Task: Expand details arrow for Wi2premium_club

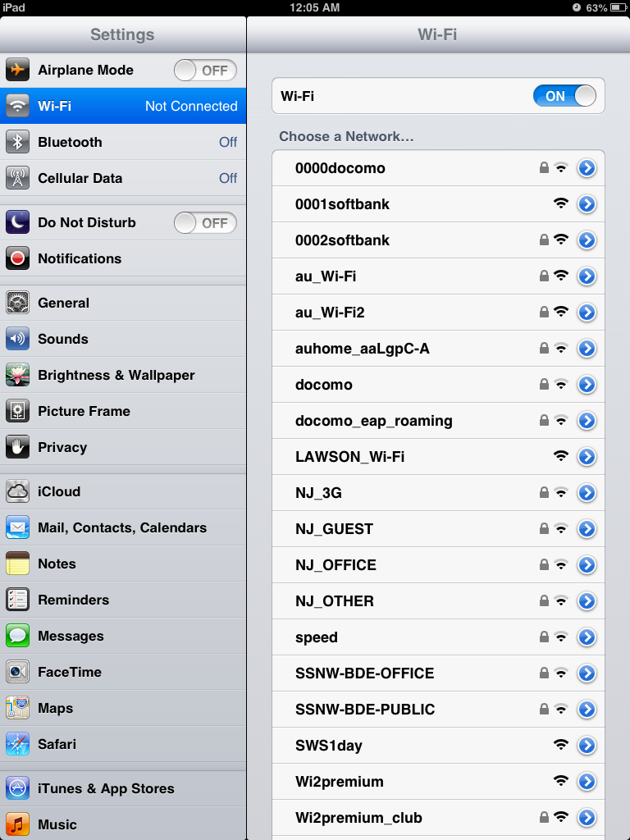Action: 587,818
